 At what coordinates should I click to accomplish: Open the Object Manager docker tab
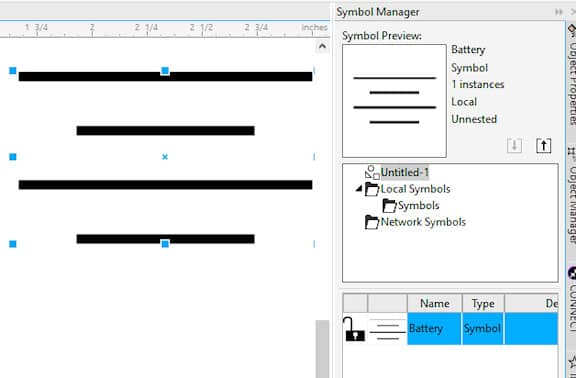point(572,195)
